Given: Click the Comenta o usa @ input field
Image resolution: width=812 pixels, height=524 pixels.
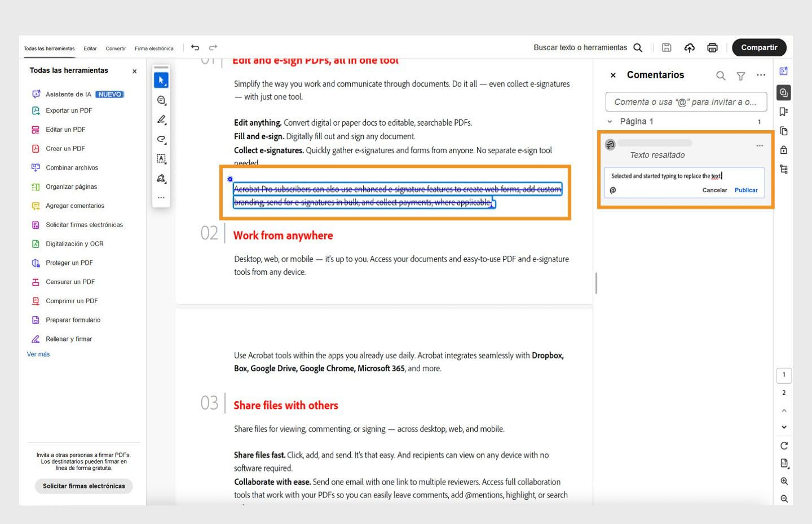Looking at the screenshot, I should 686,102.
